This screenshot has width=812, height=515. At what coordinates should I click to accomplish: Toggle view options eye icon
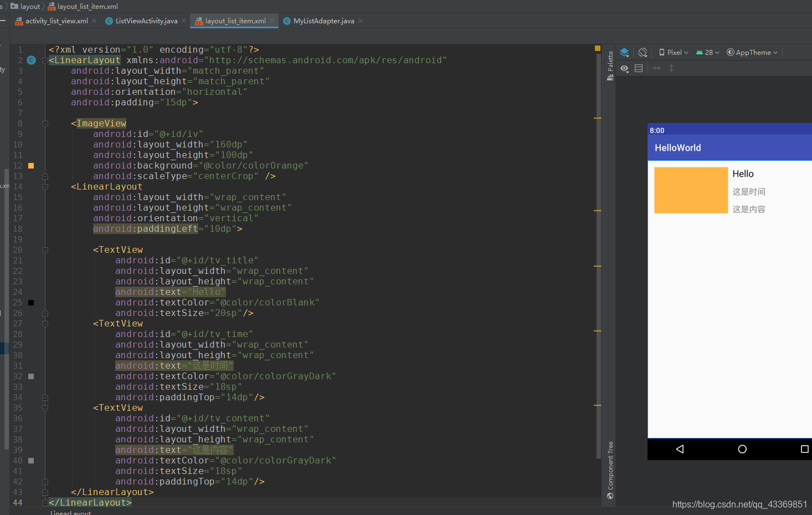coord(624,68)
